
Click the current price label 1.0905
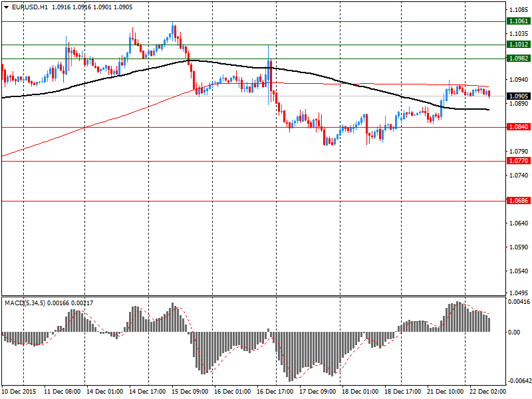click(519, 96)
